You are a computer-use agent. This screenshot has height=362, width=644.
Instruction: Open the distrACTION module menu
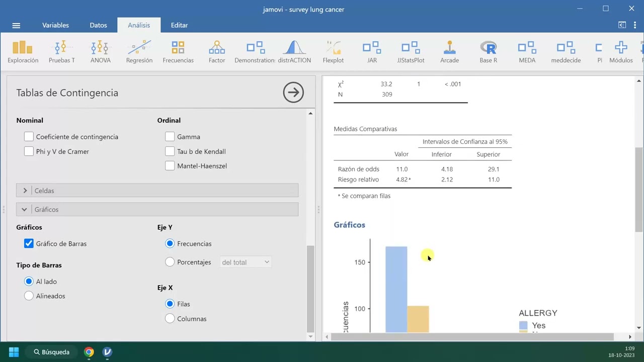tap(294, 52)
